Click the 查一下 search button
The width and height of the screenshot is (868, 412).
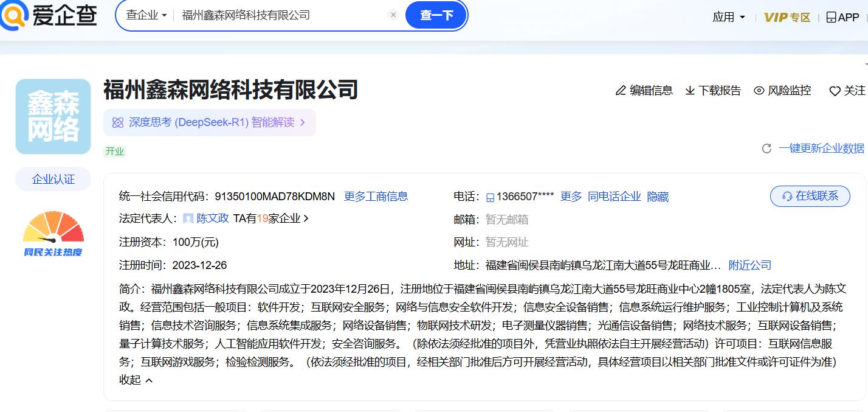[x=436, y=15]
